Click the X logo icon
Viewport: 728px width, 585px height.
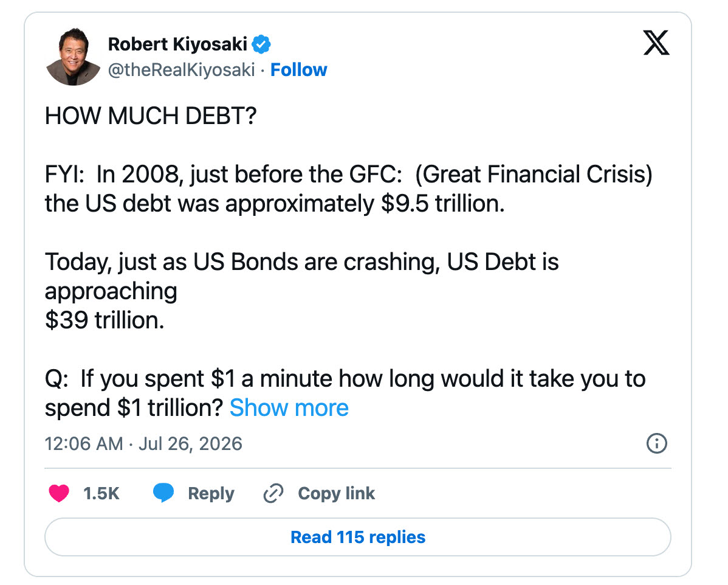pos(656,43)
